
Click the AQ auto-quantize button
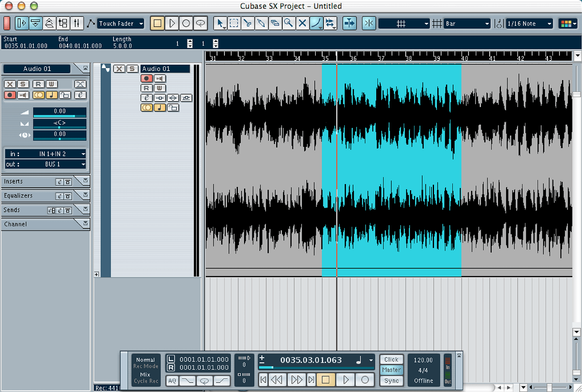pos(172,381)
